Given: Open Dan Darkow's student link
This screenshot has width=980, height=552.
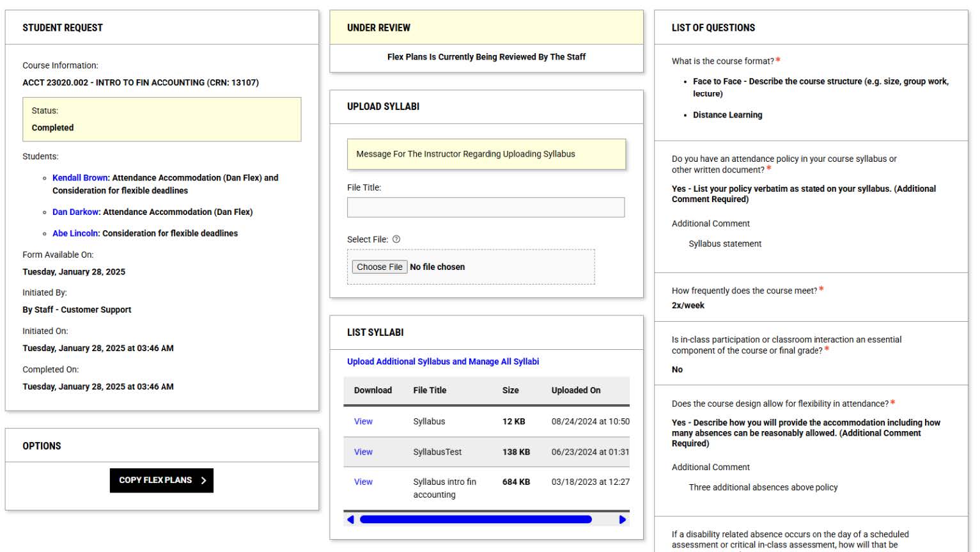Looking at the screenshot, I should [x=75, y=212].
